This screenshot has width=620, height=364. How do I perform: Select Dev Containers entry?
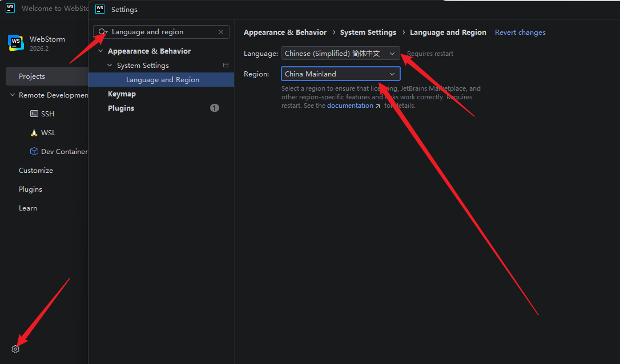(x=65, y=151)
